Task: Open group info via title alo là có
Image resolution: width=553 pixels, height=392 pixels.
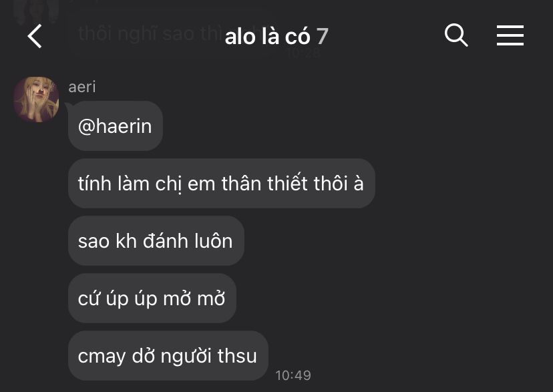Action: 267,36
